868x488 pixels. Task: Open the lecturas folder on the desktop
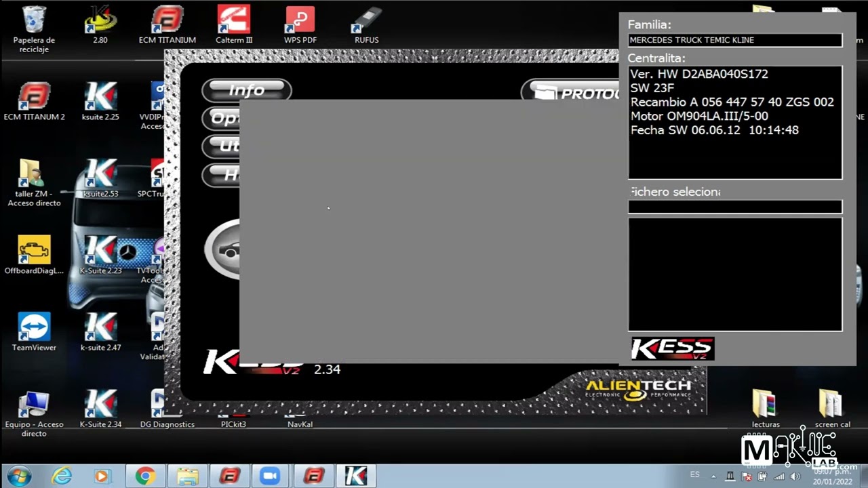tap(766, 409)
